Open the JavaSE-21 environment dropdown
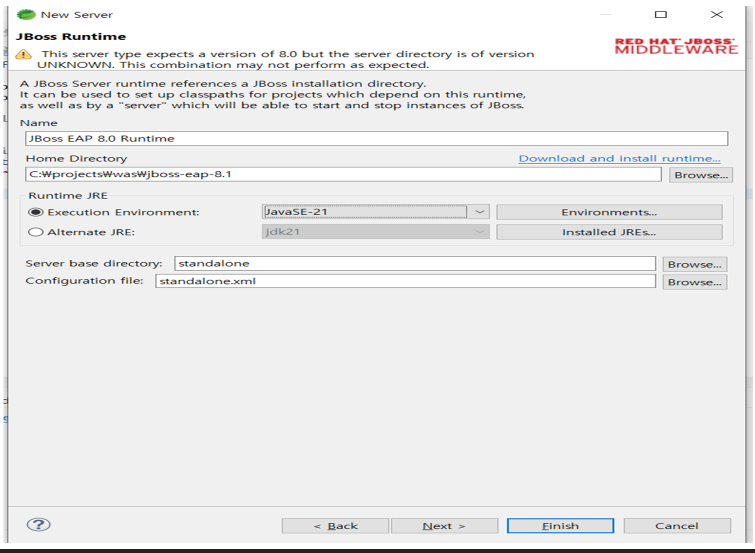Viewport: 755px width, 553px height. coord(479,211)
